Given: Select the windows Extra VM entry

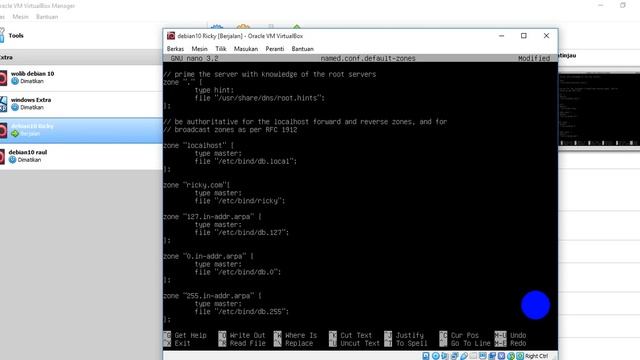Looking at the screenshot, I should point(81,104).
